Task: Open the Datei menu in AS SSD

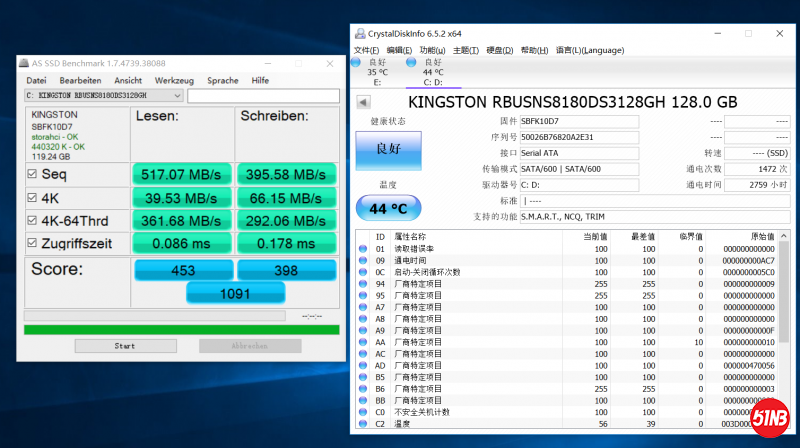Action: (x=36, y=80)
